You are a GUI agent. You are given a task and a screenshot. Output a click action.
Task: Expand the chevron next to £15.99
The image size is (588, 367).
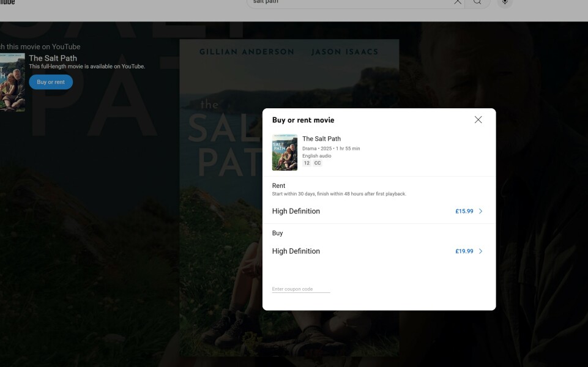pos(480,211)
